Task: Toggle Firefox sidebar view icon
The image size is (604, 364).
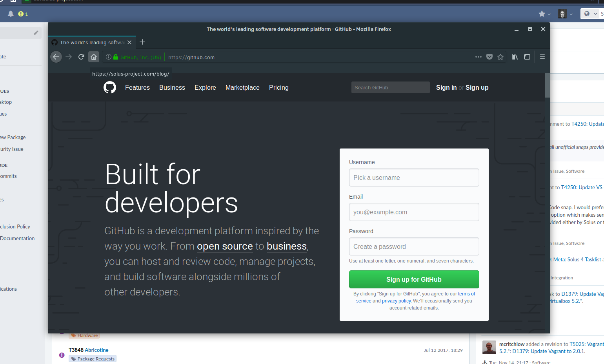Action: (527, 57)
